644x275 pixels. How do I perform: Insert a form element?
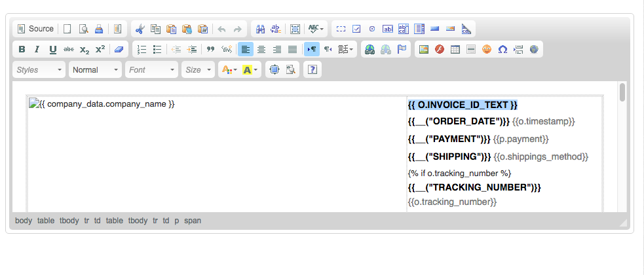pos(341,29)
